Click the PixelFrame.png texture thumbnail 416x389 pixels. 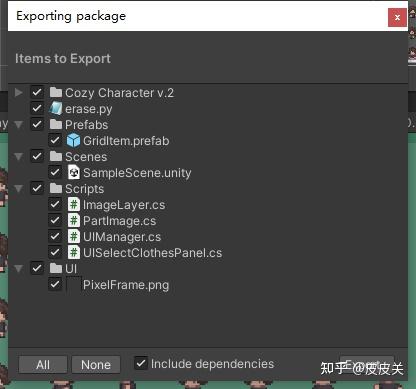pos(74,285)
